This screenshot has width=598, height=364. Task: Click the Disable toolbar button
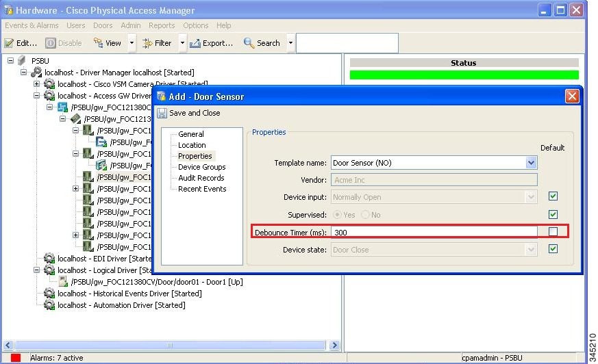click(64, 43)
